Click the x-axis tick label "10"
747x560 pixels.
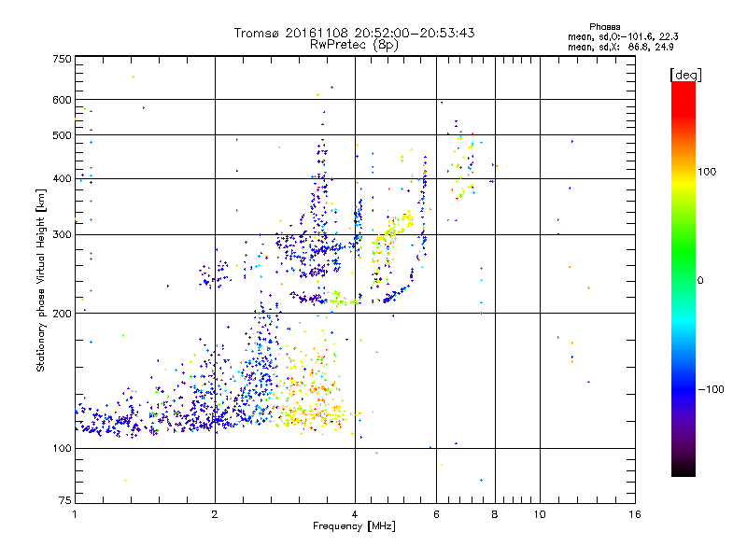tap(540, 514)
